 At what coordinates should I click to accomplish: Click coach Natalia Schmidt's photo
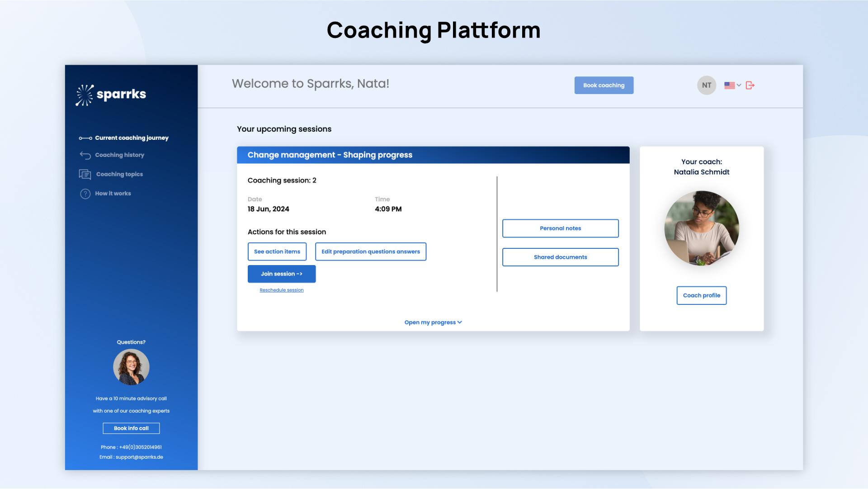pos(701,228)
